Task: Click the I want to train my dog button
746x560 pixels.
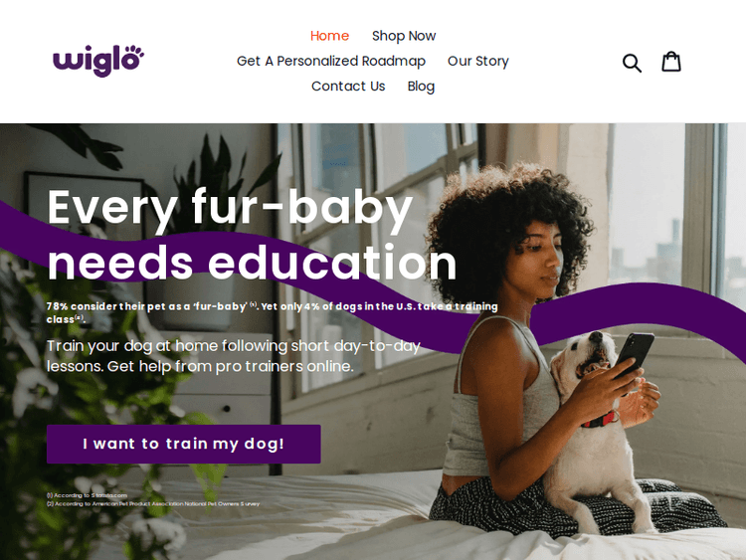Action: pos(184,444)
